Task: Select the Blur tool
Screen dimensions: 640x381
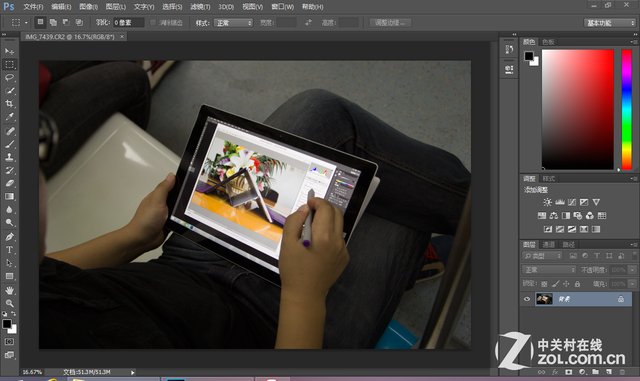Action: tap(9, 209)
